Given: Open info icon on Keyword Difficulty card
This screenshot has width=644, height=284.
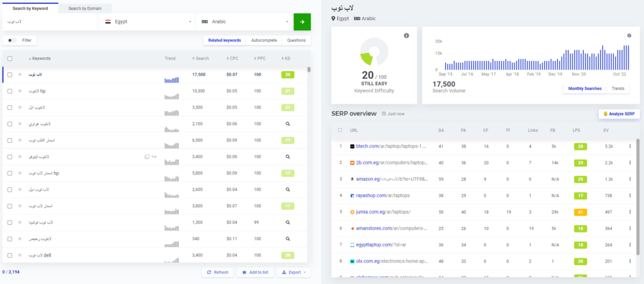Looking at the screenshot, I should [x=406, y=36].
